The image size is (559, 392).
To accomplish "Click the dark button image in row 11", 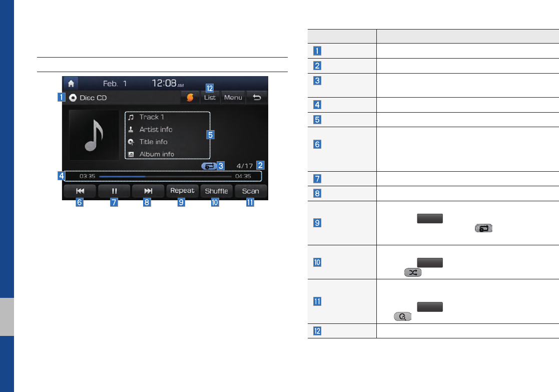I will (x=430, y=307).
